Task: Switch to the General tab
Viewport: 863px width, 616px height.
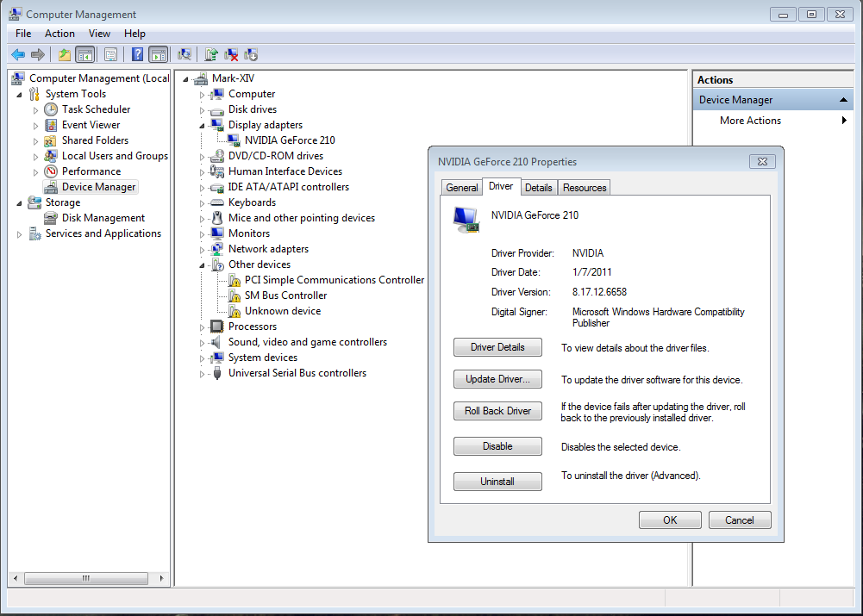Action: 462,188
